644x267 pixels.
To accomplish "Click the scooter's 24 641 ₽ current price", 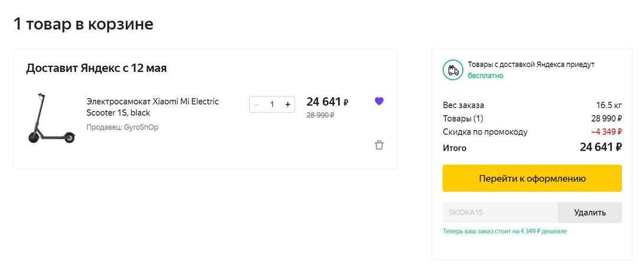I will coord(327,102).
